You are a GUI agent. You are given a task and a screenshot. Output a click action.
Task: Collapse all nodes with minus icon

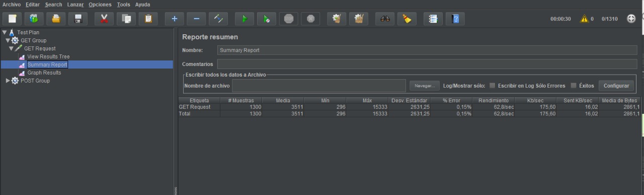196,19
